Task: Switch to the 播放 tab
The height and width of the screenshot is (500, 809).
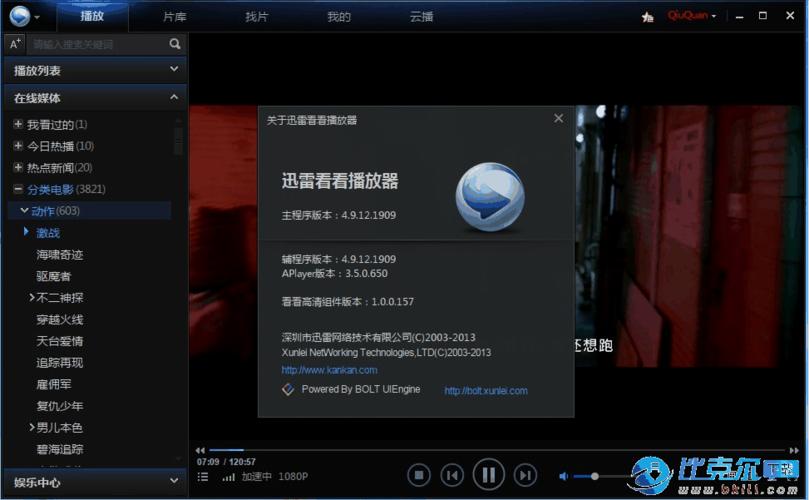Action: tap(92, 17)
